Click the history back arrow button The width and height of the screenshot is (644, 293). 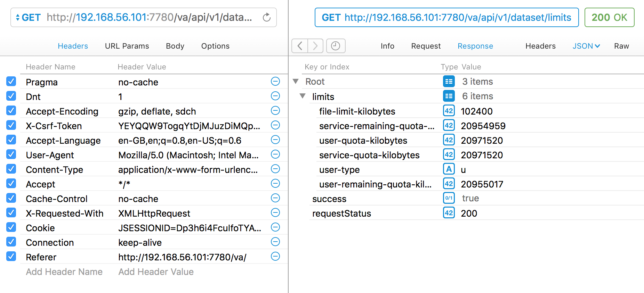[x=300, y=46]
